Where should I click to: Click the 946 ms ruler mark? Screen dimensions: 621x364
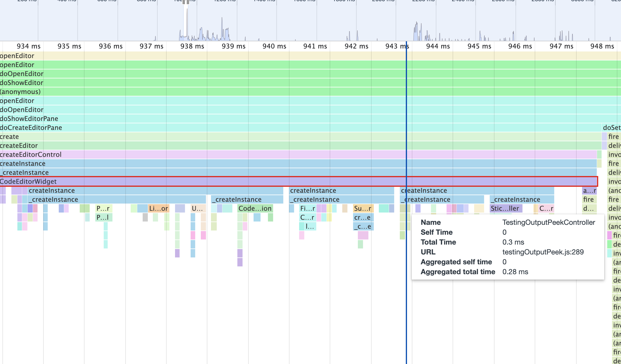[520, 46]
